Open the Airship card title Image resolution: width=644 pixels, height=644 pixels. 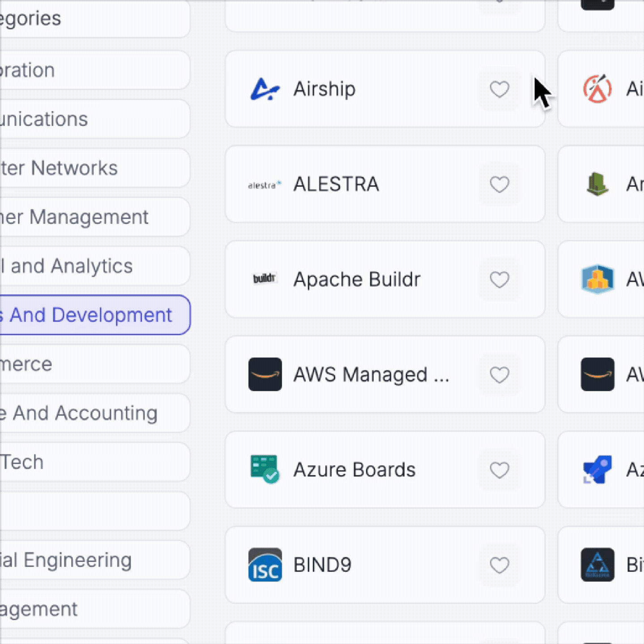324,89
